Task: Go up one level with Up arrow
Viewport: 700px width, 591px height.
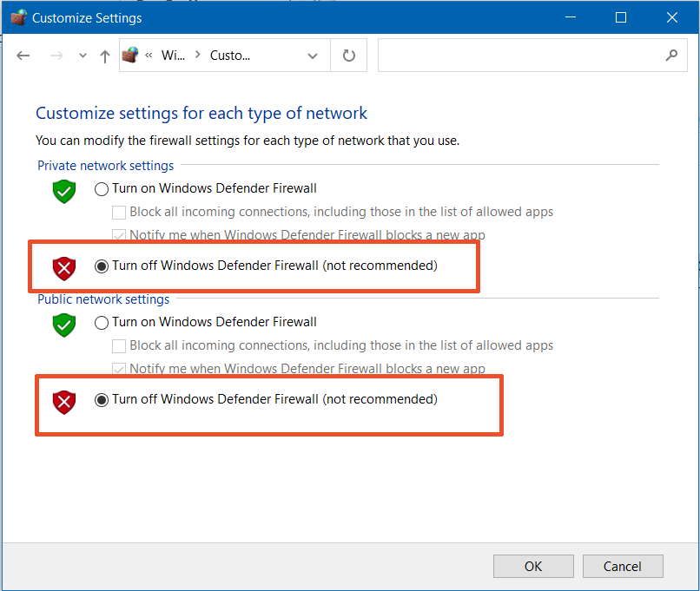Action: [105, 56]
